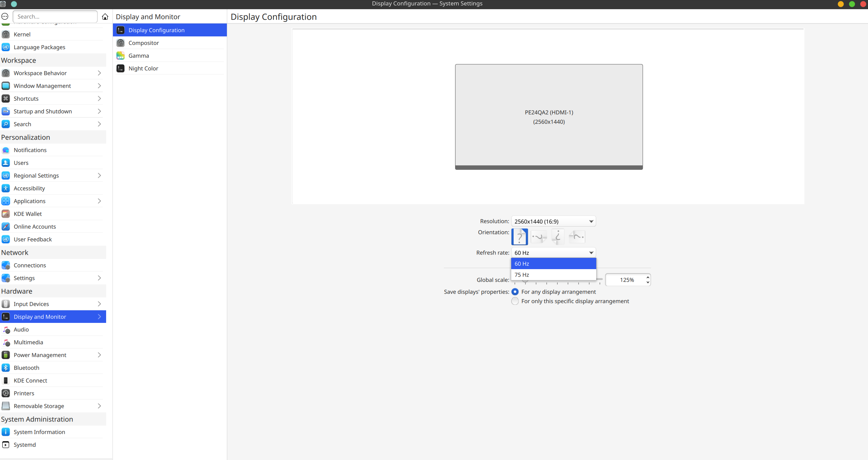Open the Compositor settings page
The height and width of the screenshot is (460, 868).
click(144, 43)
